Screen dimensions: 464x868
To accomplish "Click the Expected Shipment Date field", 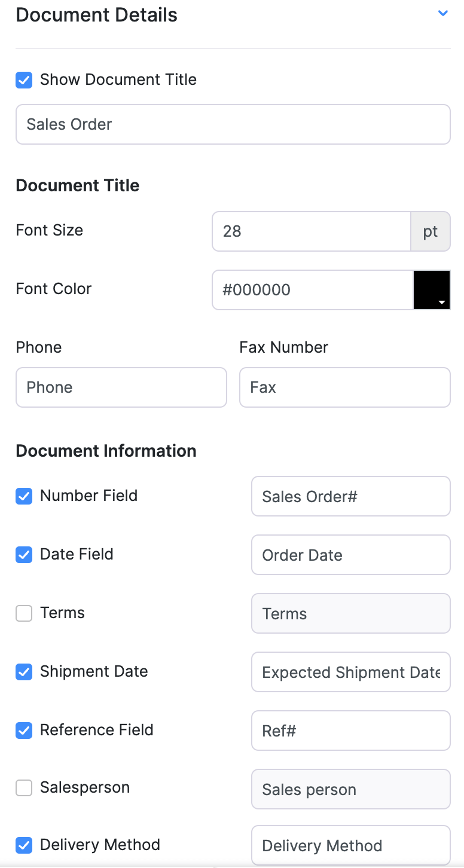I will tap(350, 672).
